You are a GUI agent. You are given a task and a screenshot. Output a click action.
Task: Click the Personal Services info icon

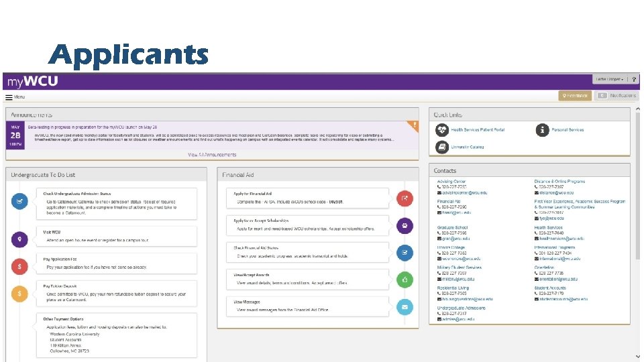pyautogui.click(x=542, y=130)
